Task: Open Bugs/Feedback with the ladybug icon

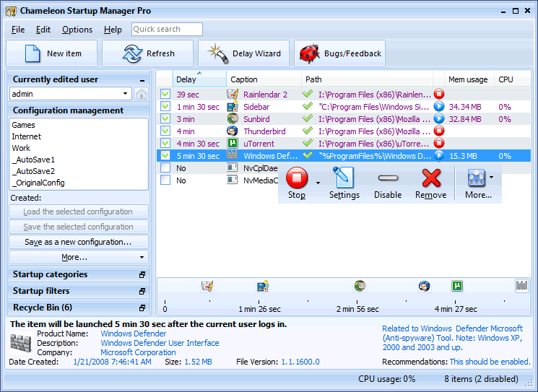Action: pyautogui.click(x=339, y=53)
